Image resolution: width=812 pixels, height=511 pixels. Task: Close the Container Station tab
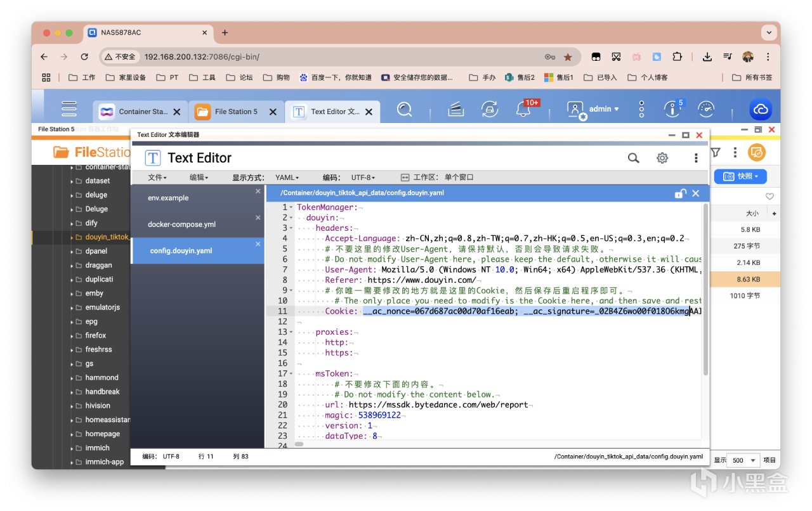click(x=177, y=112)
